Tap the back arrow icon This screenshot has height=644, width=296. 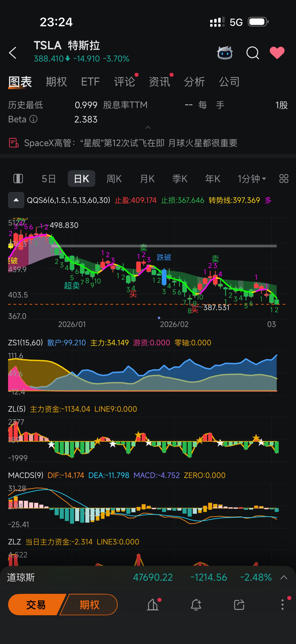[x=13, y=53]
